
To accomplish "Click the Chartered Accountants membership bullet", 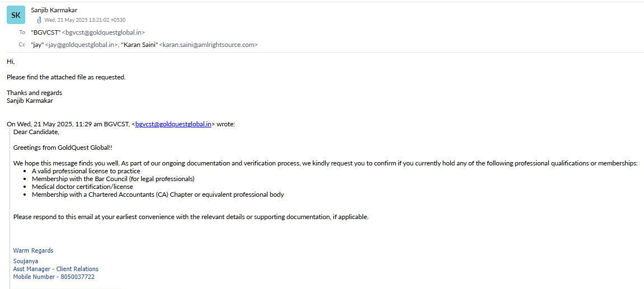I will pyautogui.click(x=158, y=195).
